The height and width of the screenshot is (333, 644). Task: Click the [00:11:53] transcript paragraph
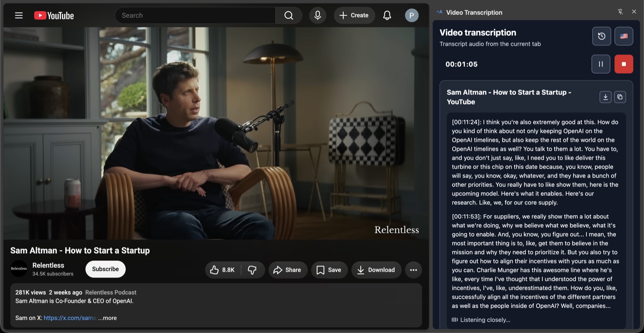pos(535,261)
